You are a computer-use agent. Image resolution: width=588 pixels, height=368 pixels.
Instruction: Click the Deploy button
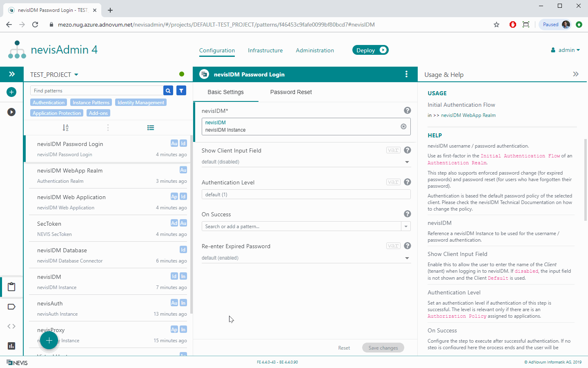pos(370,50)
